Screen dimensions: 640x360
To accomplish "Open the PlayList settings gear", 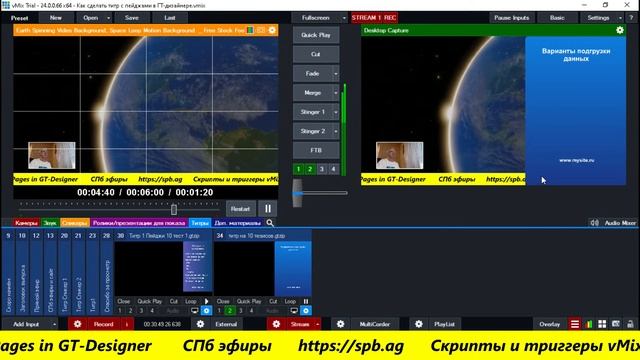I will (x=419, y=324).
